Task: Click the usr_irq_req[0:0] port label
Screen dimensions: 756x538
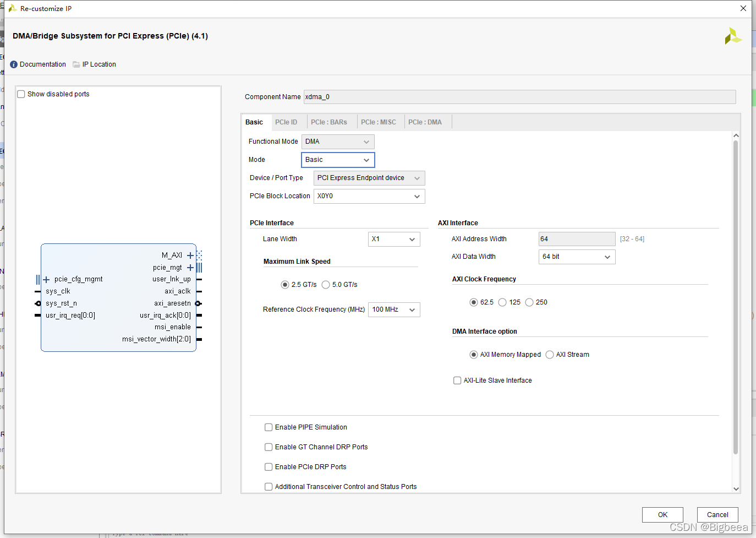Action: 70,316
